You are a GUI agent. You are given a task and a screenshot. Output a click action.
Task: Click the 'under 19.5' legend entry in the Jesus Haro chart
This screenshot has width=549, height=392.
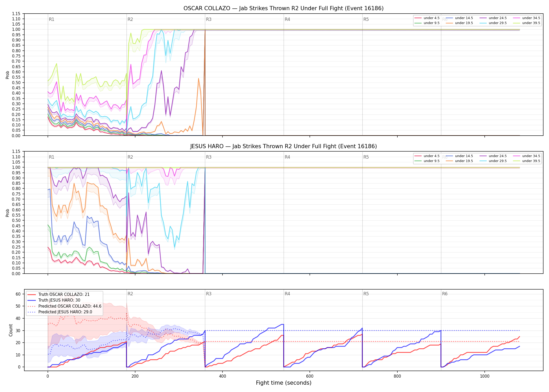pyautogui.click(x=460, y=161)
